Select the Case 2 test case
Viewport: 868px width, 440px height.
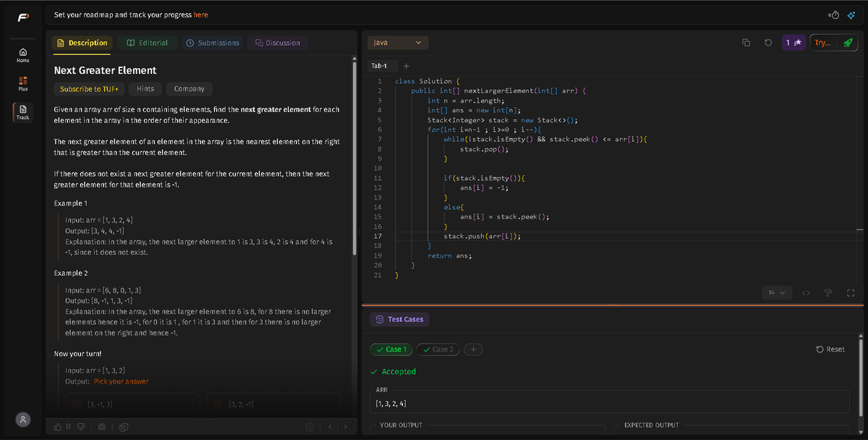click(x=438, y=350)
